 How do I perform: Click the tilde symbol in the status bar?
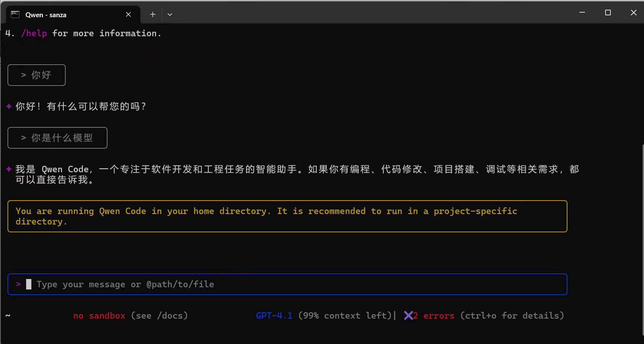pyautogui.click(x=8, y=316)
